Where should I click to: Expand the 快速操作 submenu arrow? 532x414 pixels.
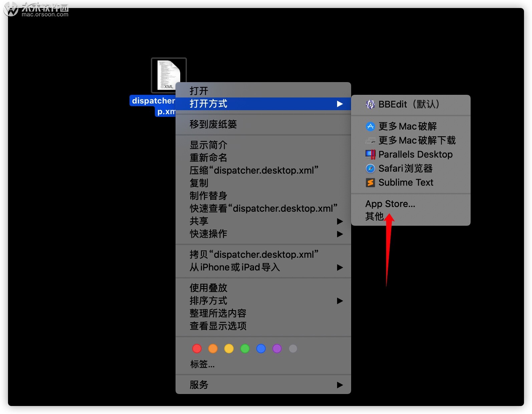click(340, 234)
